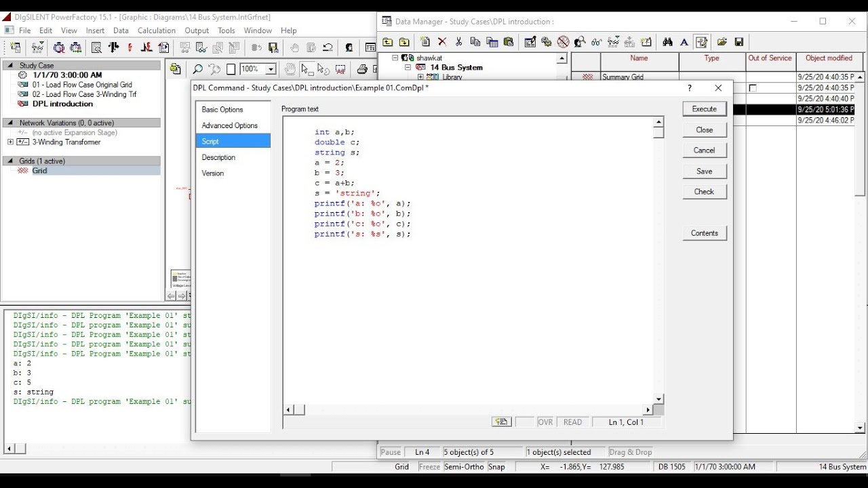Open the Tools menu
868x488 pixels.
(x=226, y=30)
